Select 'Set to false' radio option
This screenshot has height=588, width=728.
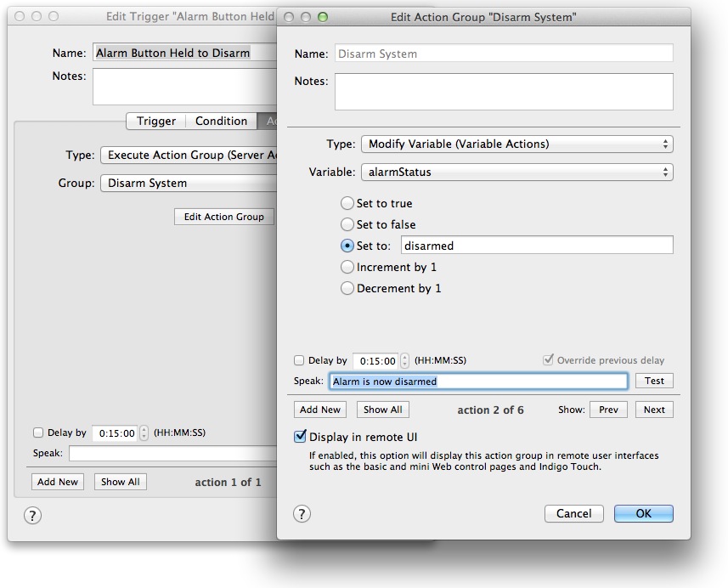pos(347,225)
